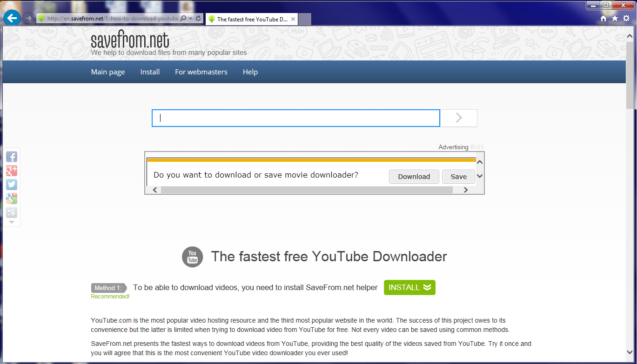This screenshot has width=637, height=364.
Task: Open the Favorites star icon
Action: [x=615, y=19]
